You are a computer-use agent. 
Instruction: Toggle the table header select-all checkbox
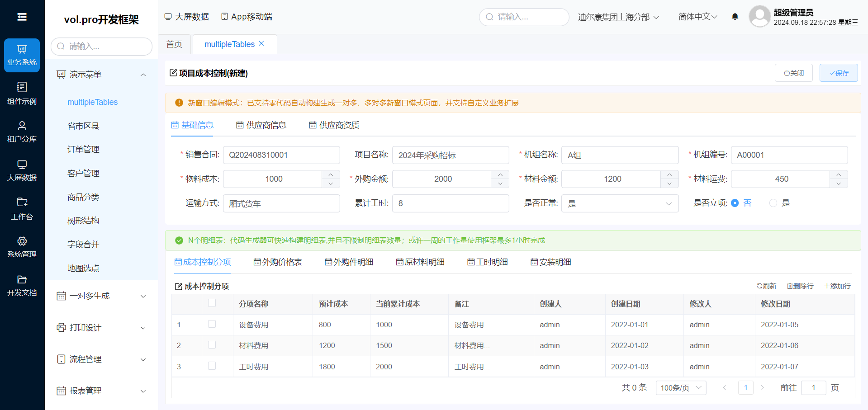tap(212, 303)
